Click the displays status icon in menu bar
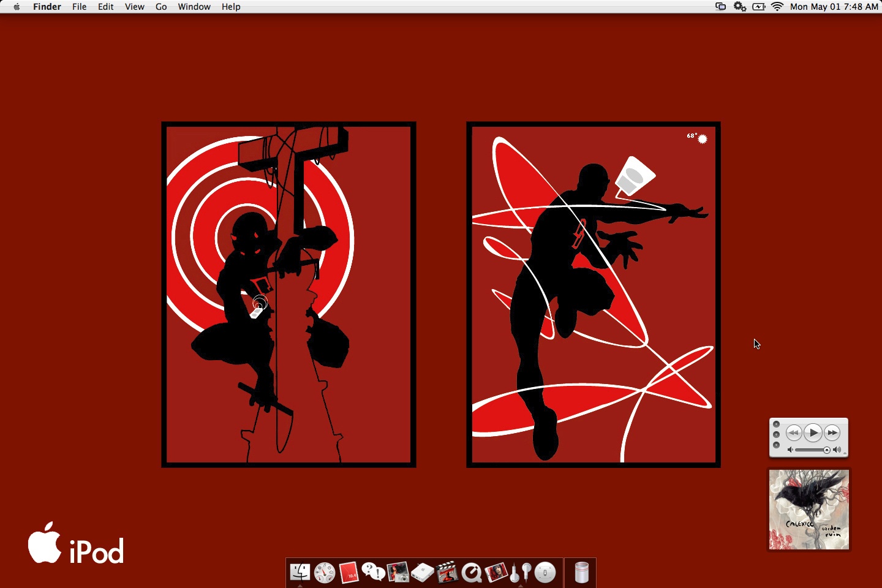The image size is (882, 588). (x=721, y=7)
